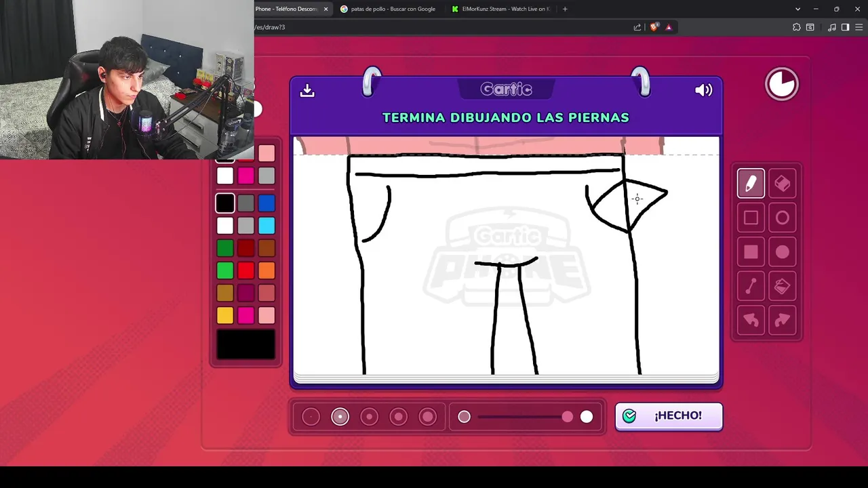Pick the dark magenta color swatch
Screen dimensions: 868x488
246,293
